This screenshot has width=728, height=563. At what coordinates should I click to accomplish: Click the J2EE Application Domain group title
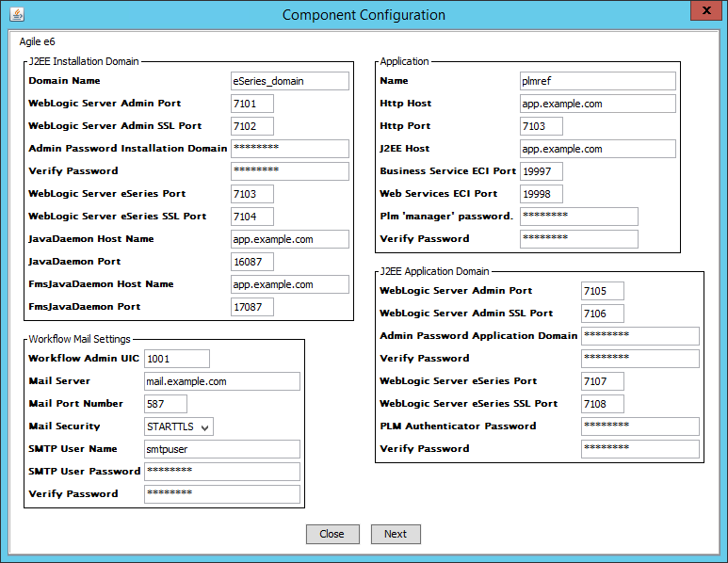(x=434, y=271)
